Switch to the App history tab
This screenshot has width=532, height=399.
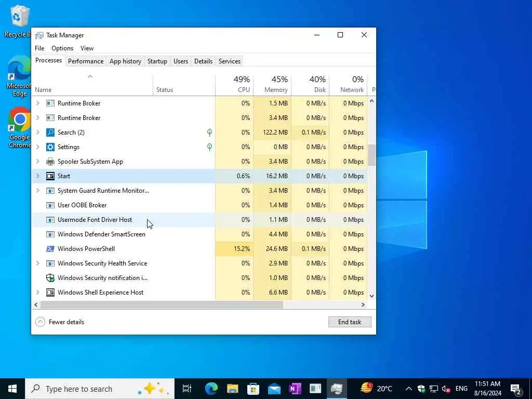point(126,61)
